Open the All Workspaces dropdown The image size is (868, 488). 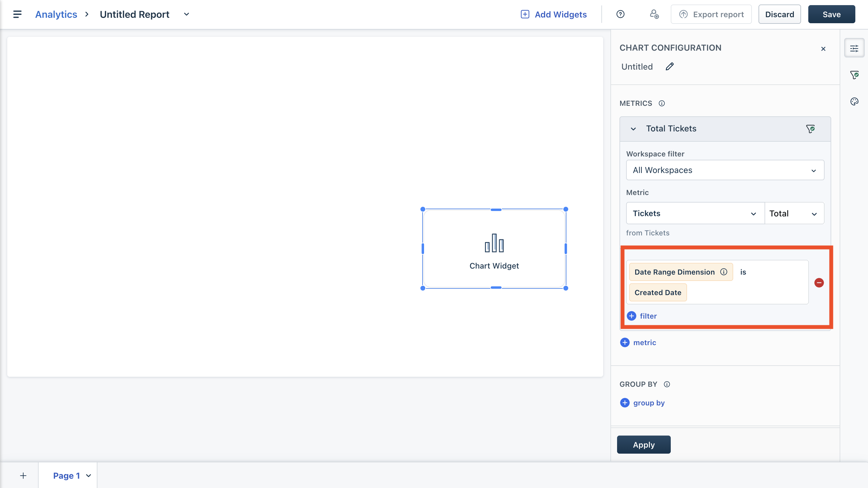[725, 170]
